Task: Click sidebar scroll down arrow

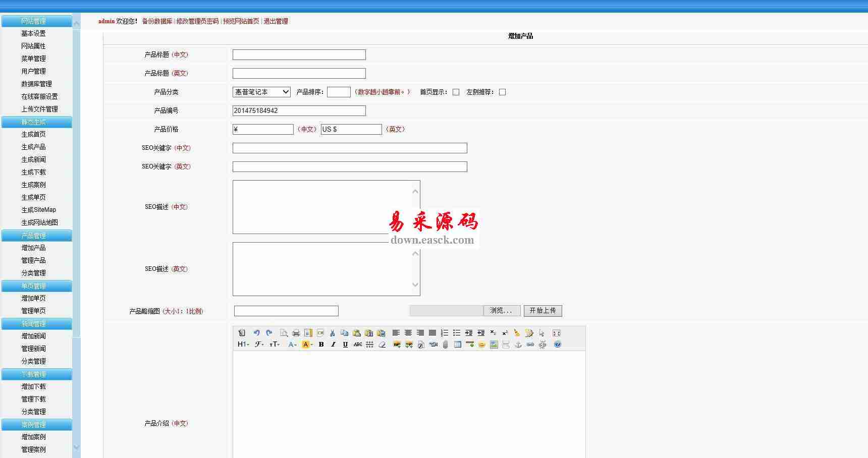Action: pyautogui.click(x=77, y=447)
